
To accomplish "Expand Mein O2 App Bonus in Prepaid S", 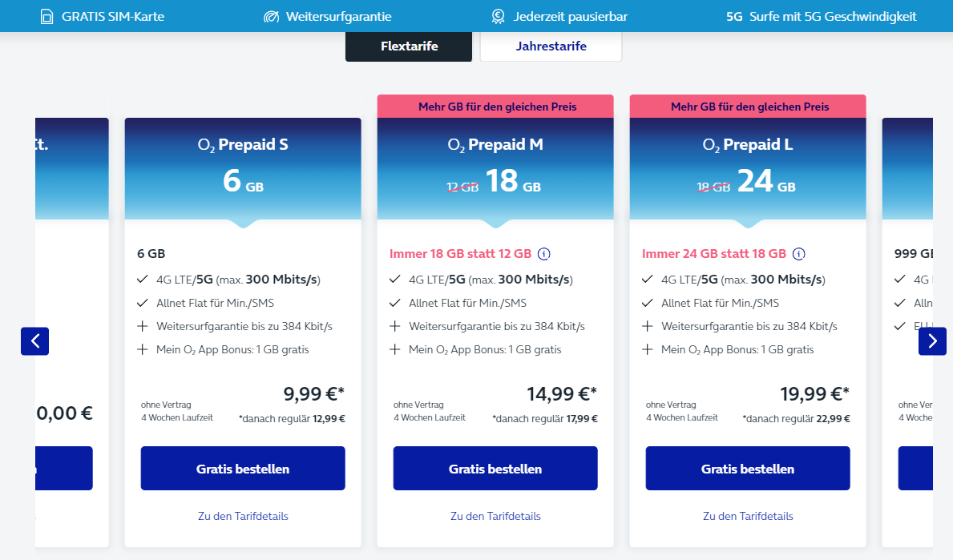I will [x=143, y=349].
